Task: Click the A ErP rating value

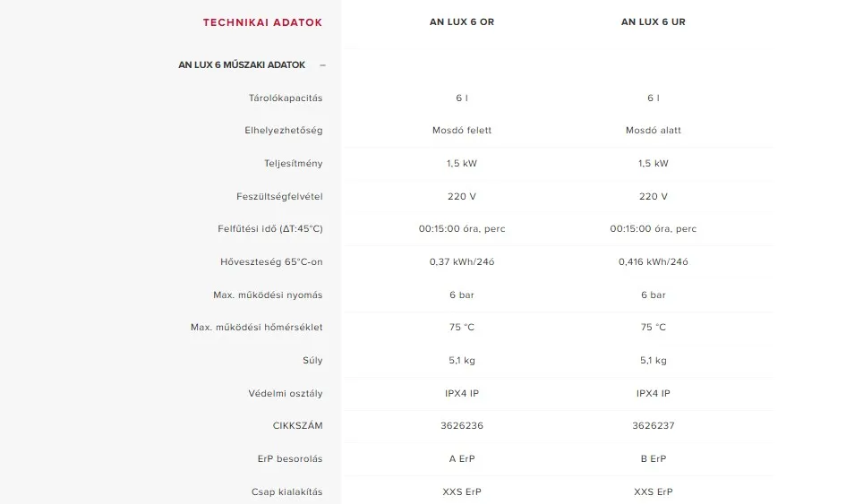Action: [x=462, y=458]
